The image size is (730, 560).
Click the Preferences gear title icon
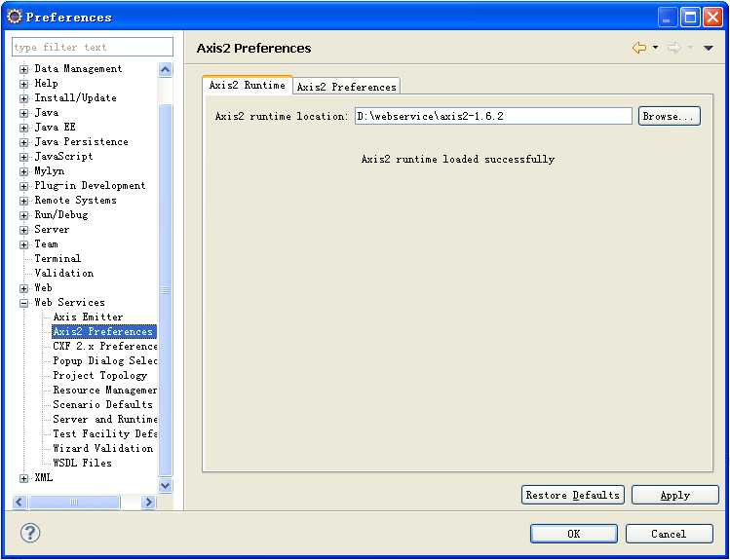(15, 17)
